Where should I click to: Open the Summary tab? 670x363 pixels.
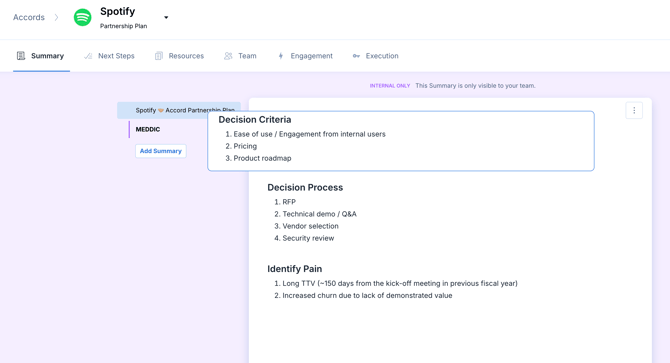coord(41,56)
